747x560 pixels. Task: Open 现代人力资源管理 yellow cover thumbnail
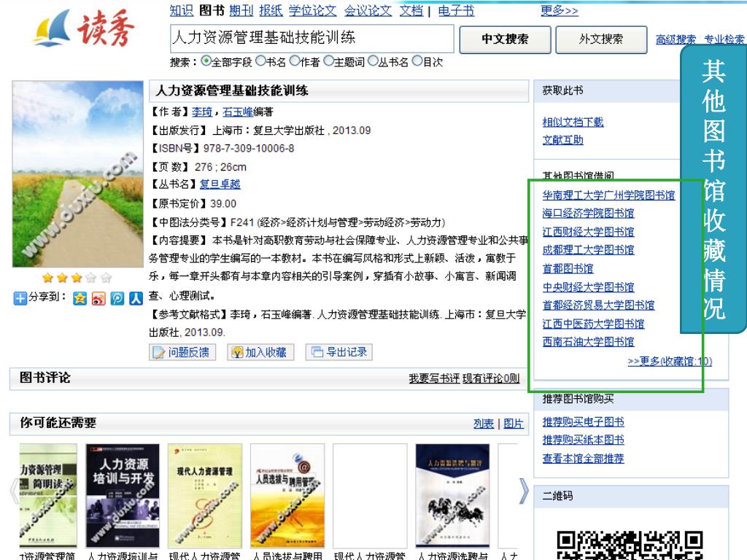pos(205,496)
